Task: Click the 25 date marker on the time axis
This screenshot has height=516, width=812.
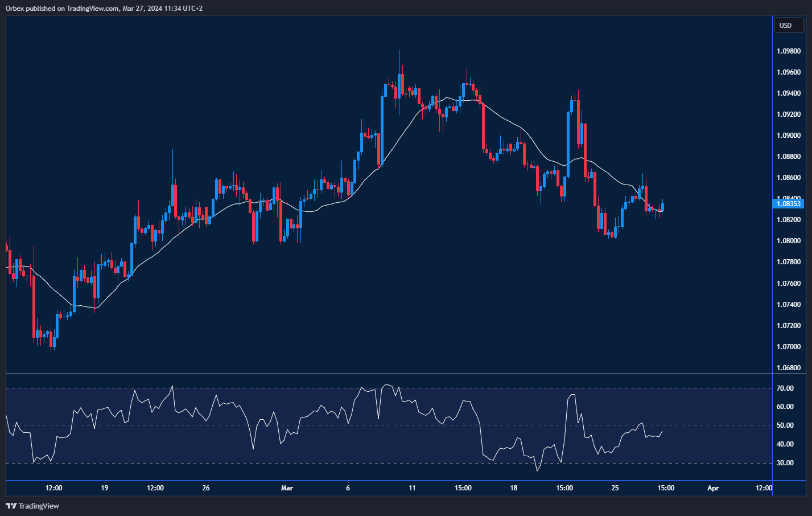Action: click(615, 488)
